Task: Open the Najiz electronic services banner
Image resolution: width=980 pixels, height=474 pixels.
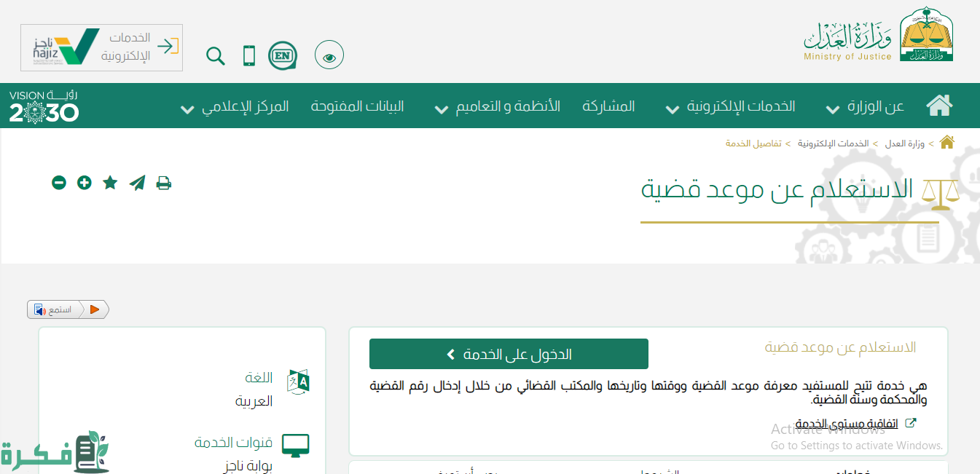Action: tap(101, 47)
